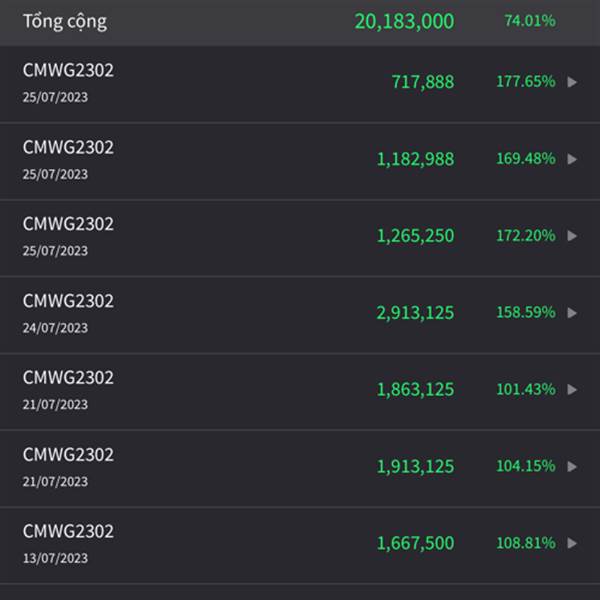The image size is (600, 600).
Task: Select the profit value 1,182,988
Action: coord(415,159)
